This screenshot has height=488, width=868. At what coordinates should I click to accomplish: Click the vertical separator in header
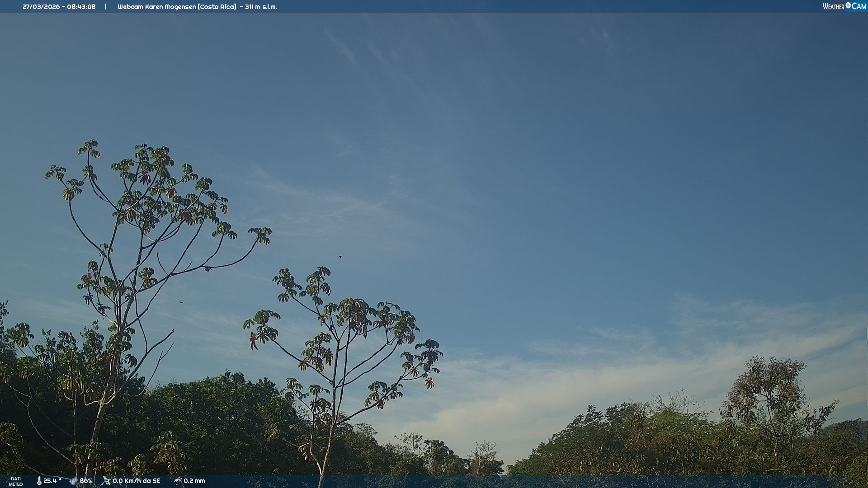click(106, 7)
